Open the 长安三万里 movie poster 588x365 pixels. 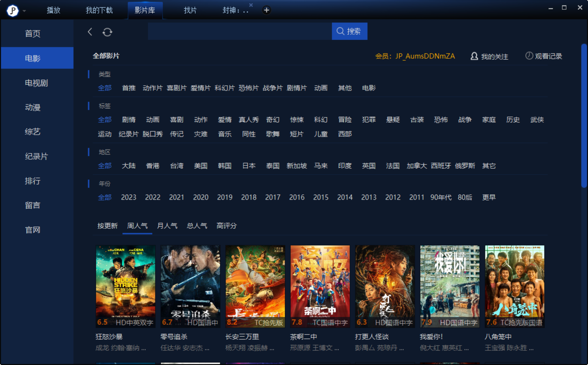[x=255, y=286]
